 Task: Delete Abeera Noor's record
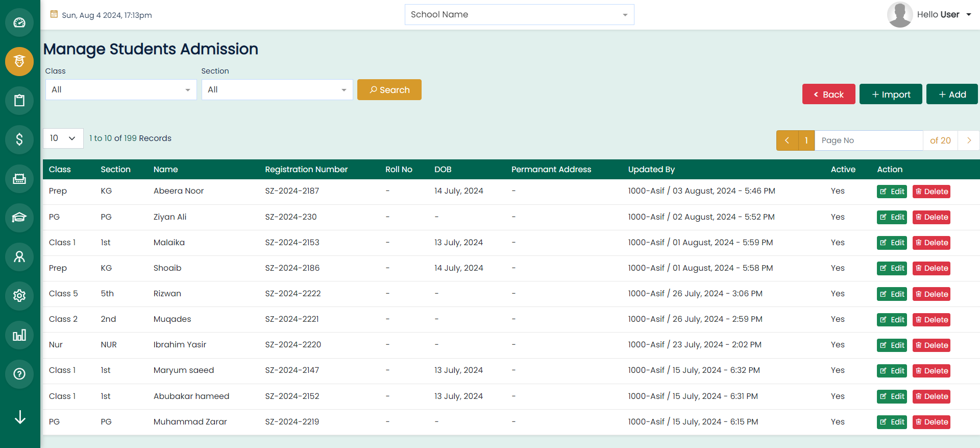click(x=932, y=192)
